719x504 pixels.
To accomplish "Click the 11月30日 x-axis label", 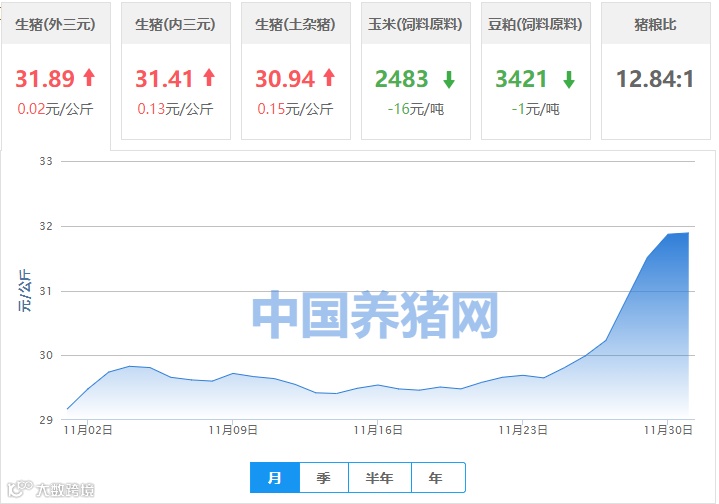I will (668, 430).
